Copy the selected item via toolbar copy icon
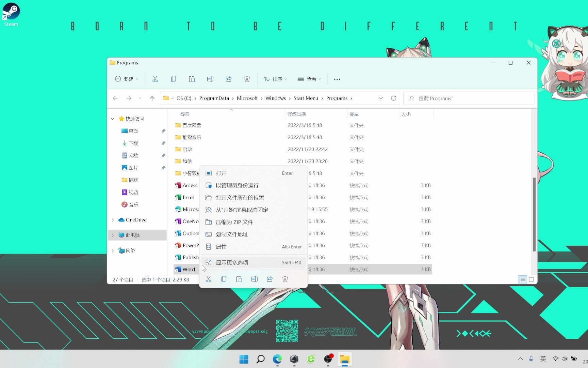Viewport: 588px width, 368px height. coord(174,79)
